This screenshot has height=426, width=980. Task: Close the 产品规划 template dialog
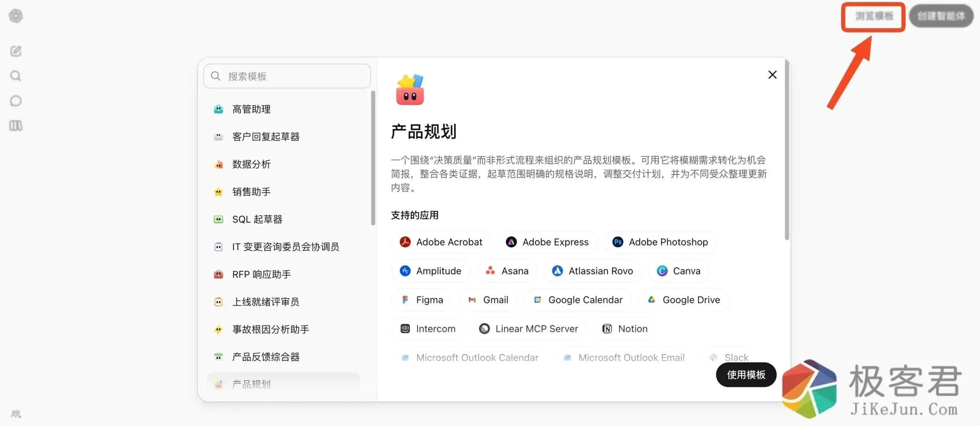773,75
